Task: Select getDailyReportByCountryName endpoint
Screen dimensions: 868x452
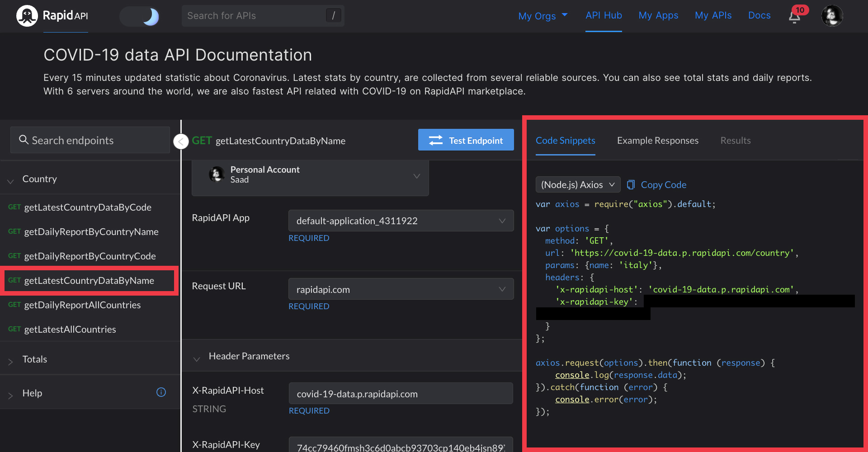Action: point(91,231)
